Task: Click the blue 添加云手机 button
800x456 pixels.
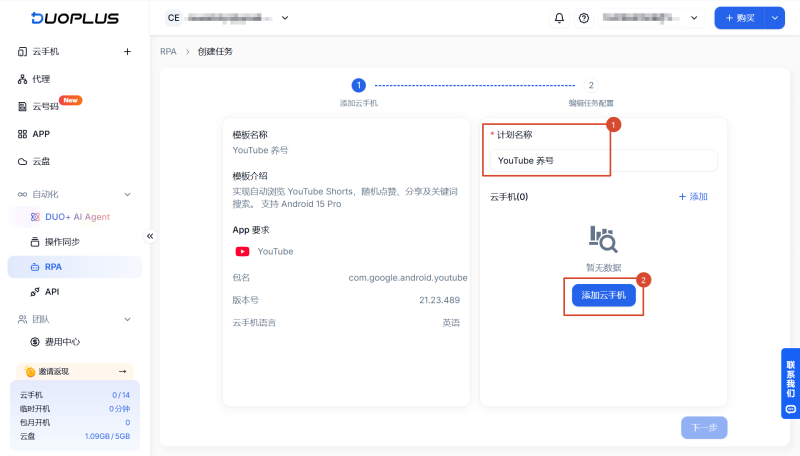Action: pos(604,295)
